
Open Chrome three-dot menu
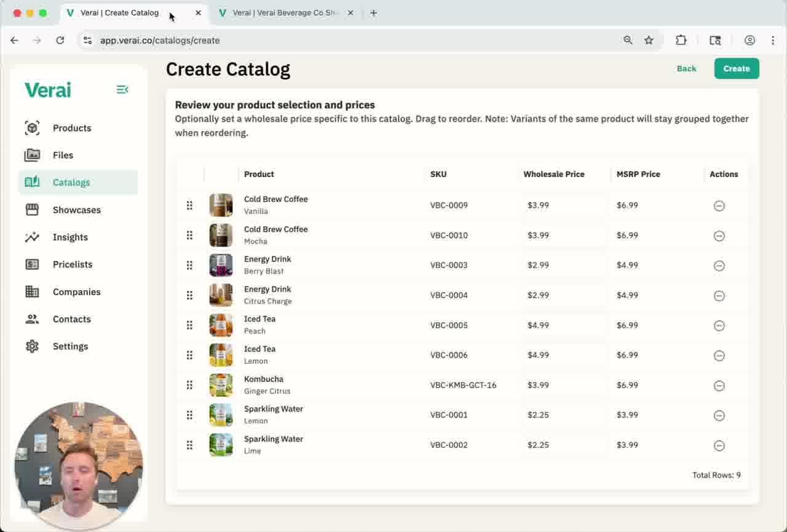click(x=773, y=40)
